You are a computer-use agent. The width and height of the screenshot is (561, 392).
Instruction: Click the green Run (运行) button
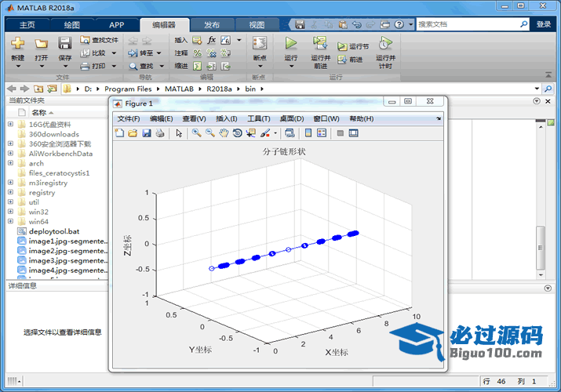click(x=291, y=45)
